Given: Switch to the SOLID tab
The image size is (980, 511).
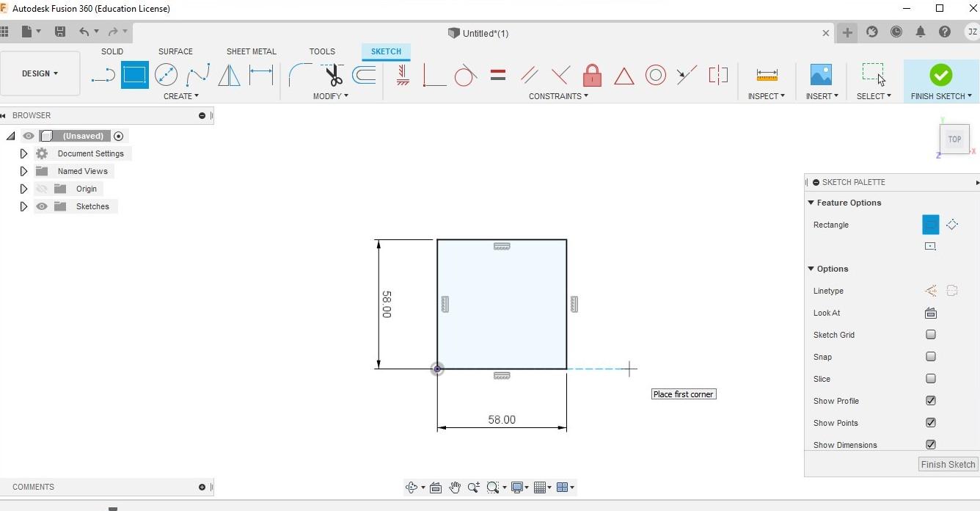Looking at the screenshot, I should pos(112,51).
